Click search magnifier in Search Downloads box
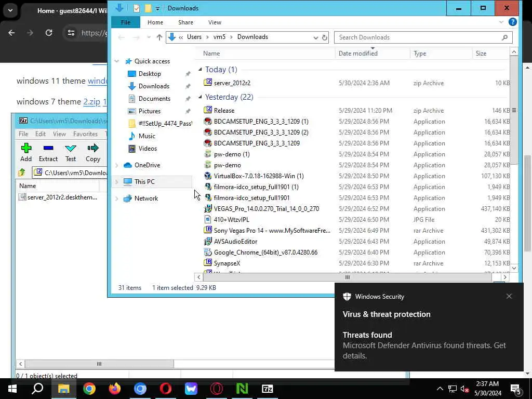532x399 pixels. pos(504,37)
